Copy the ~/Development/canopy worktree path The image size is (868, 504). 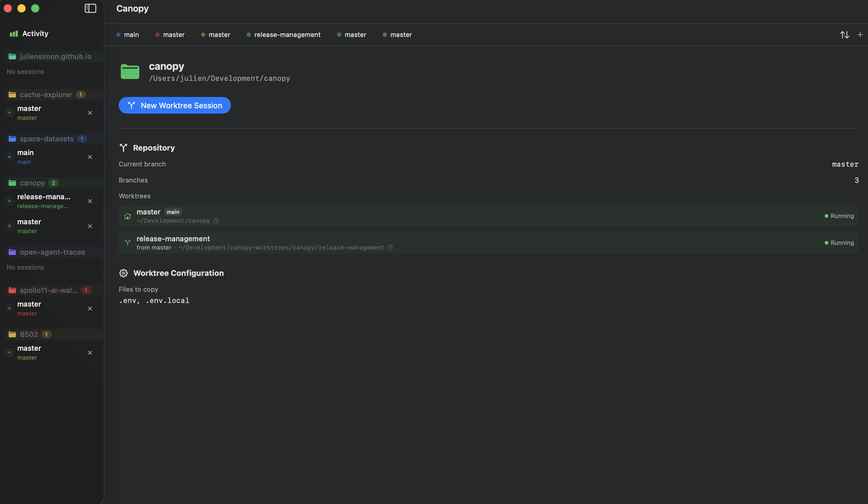point(216,221)
